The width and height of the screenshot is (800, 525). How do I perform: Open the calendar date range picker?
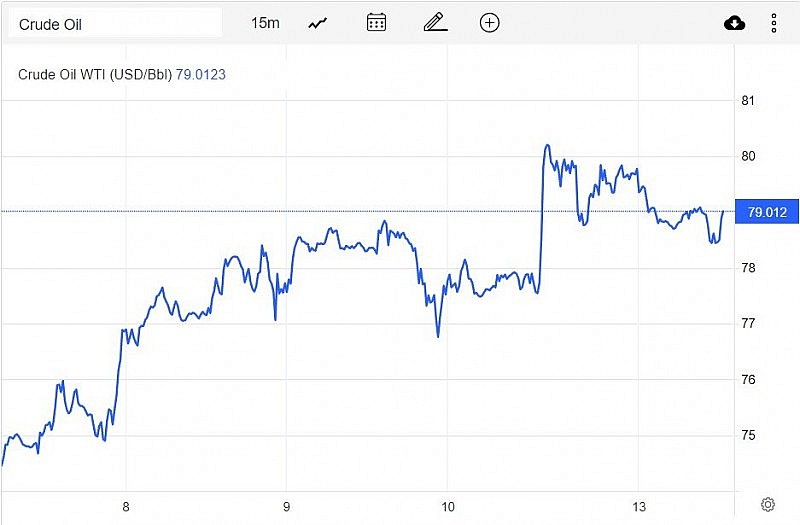(x=376, y=23)
